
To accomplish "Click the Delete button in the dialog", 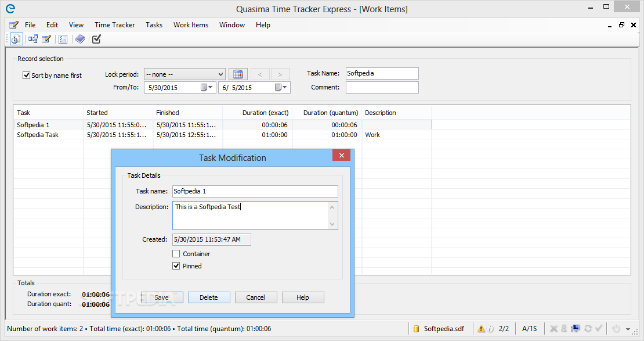I will pos(209,297).
